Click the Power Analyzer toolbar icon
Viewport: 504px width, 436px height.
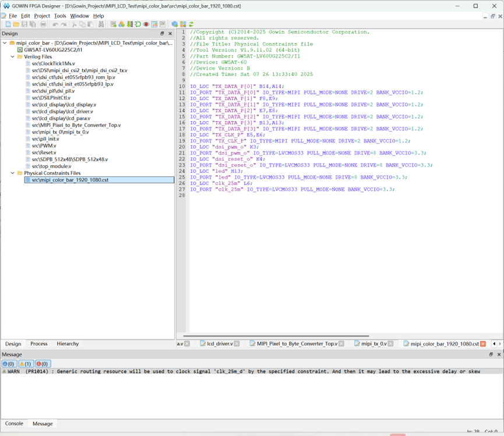(163, 24)
